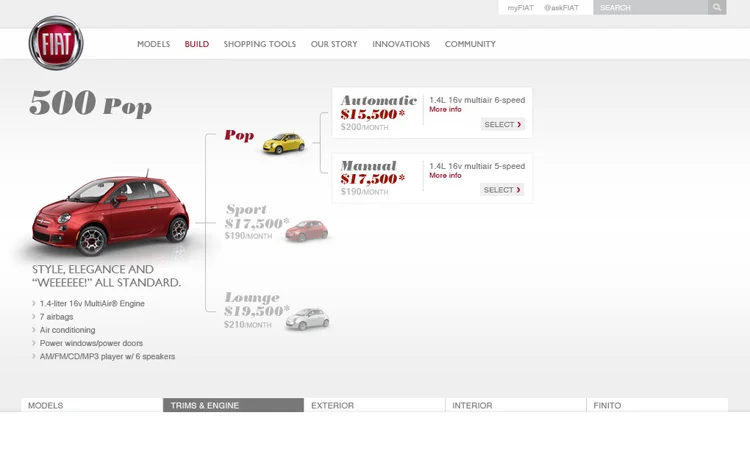The height and width of the screenshot is (454, 750).
Task: Click the Lounge $19,500 price text
Action: (x=257, y=311)
